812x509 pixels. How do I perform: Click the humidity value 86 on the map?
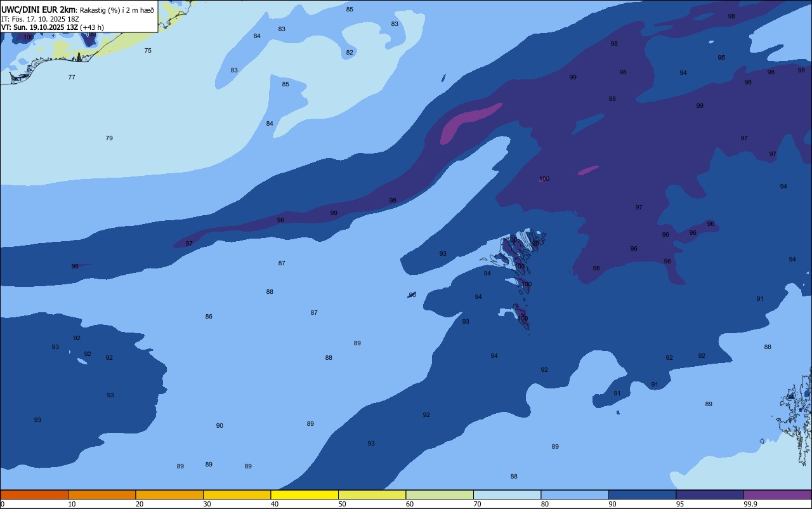coord(209,317)
